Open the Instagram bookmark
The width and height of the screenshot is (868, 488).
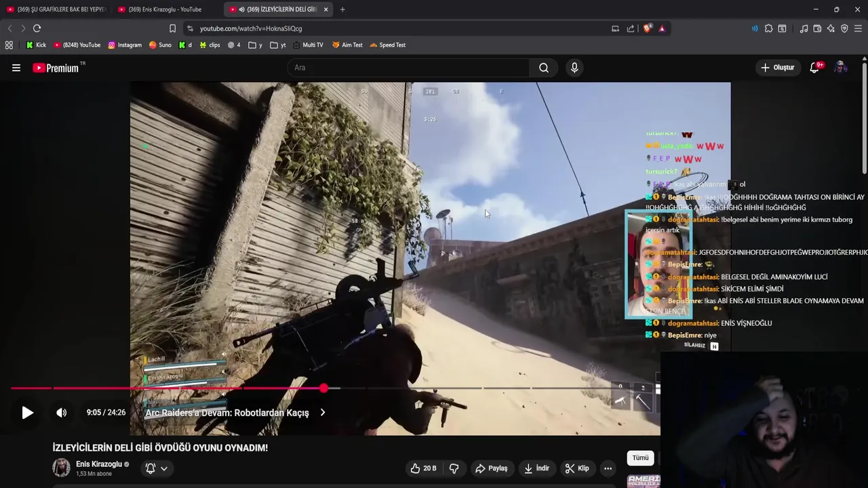pyautogui.click(x=125, y=45)
